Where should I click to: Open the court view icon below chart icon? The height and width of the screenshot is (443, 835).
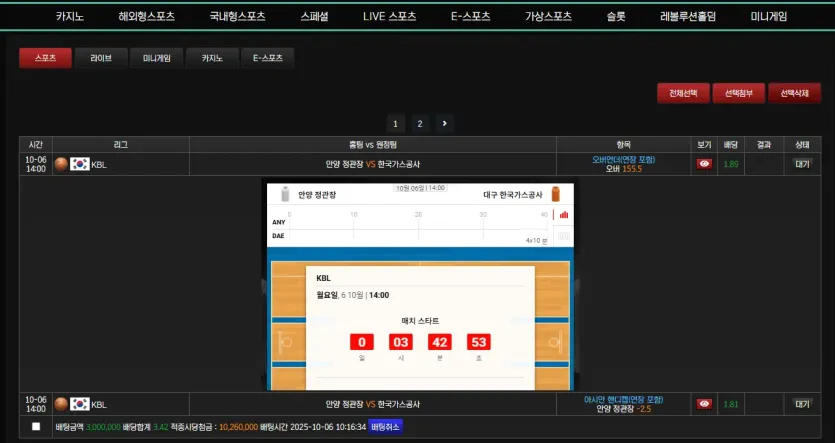[x=564, y=236]
